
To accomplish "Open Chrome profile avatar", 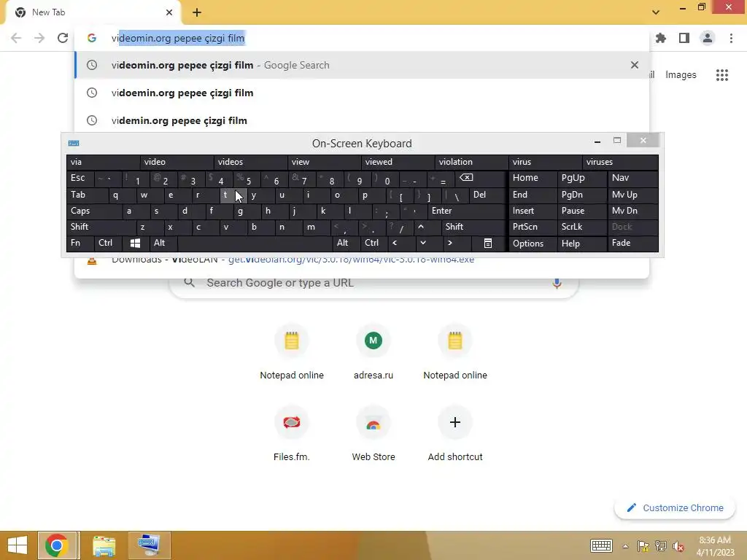I will (x=708, y=38).
